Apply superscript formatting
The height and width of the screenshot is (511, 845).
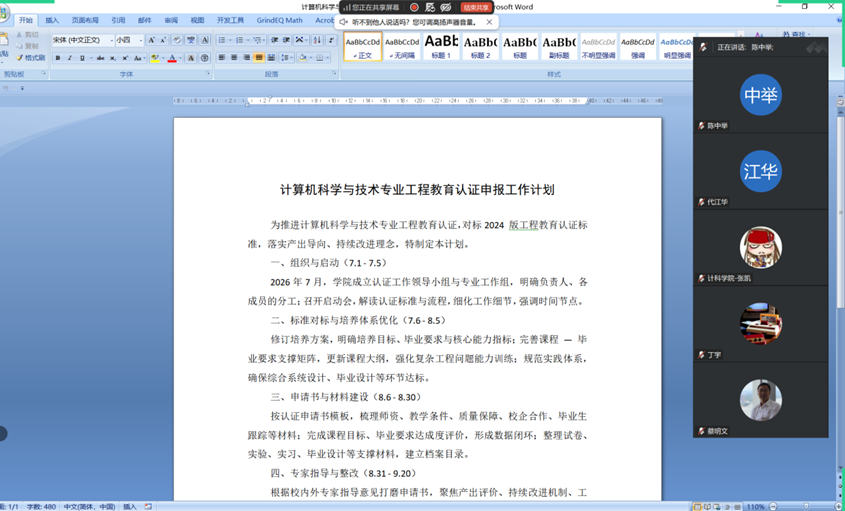pyautogui.click(x=125, y=58)
